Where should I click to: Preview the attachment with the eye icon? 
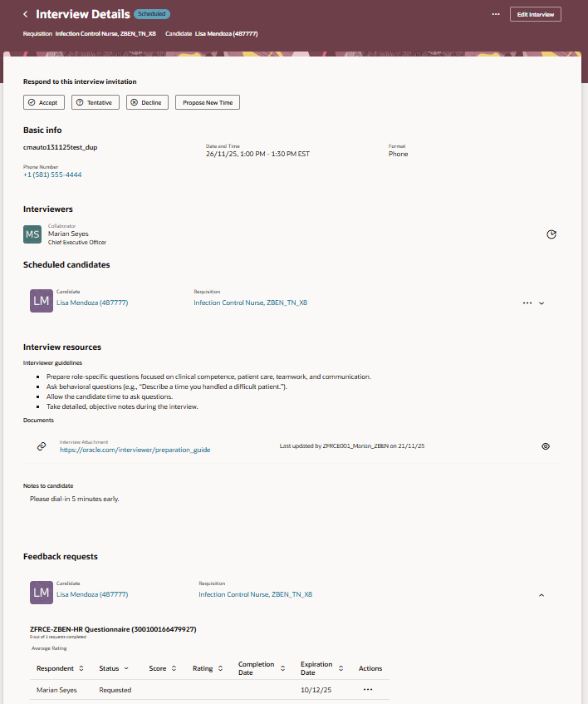546,446
